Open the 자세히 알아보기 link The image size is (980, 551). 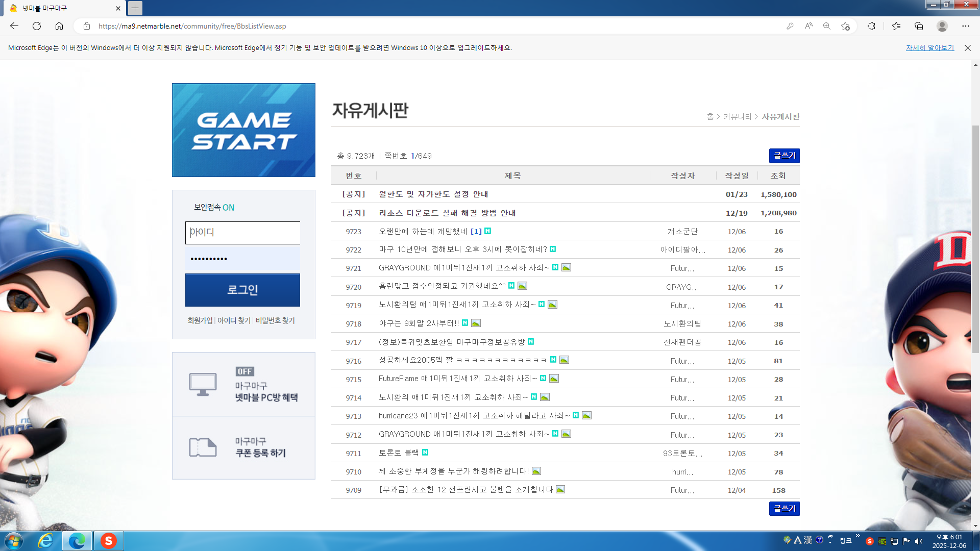(x=929, y=48)
